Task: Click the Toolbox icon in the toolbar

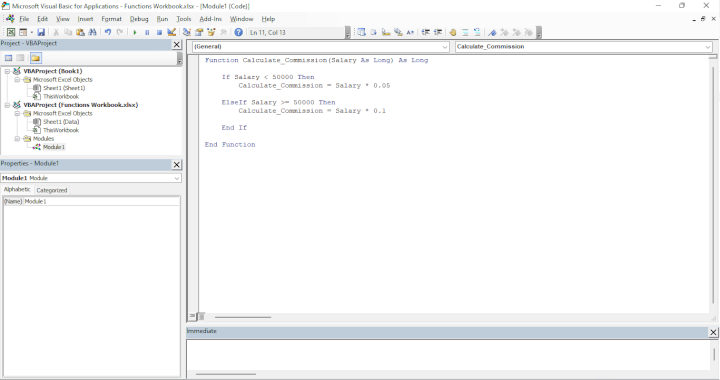Action: point(224,32)
